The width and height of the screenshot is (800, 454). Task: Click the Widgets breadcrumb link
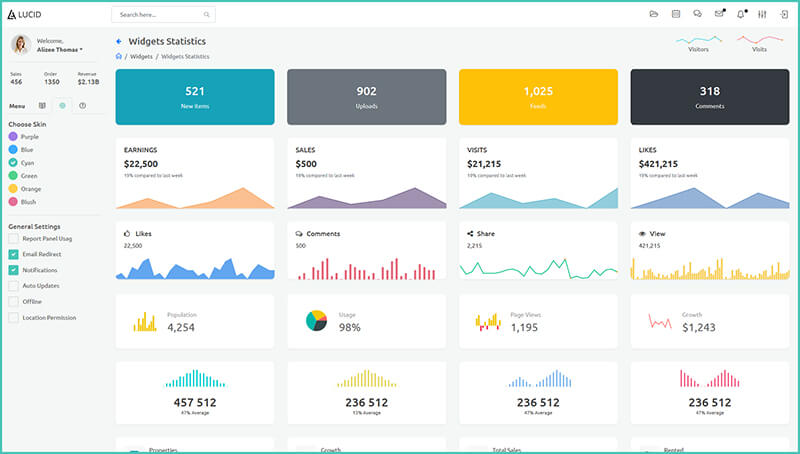coord(141,56)
